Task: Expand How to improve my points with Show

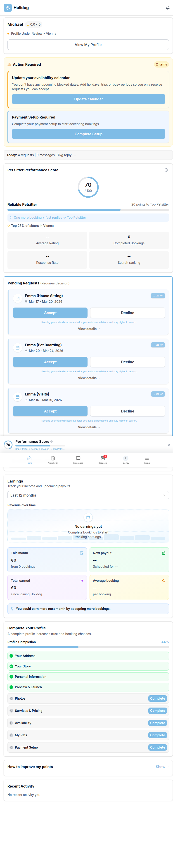Action: pos(162,766)
